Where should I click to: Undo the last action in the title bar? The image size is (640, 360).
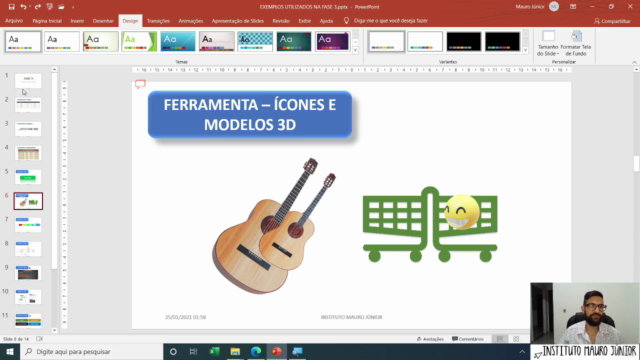point(23,7)
